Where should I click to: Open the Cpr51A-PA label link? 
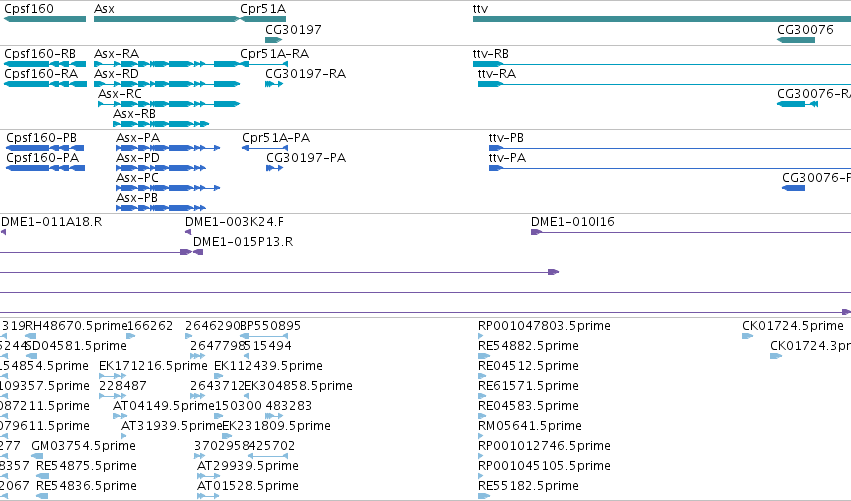point(276,138)
